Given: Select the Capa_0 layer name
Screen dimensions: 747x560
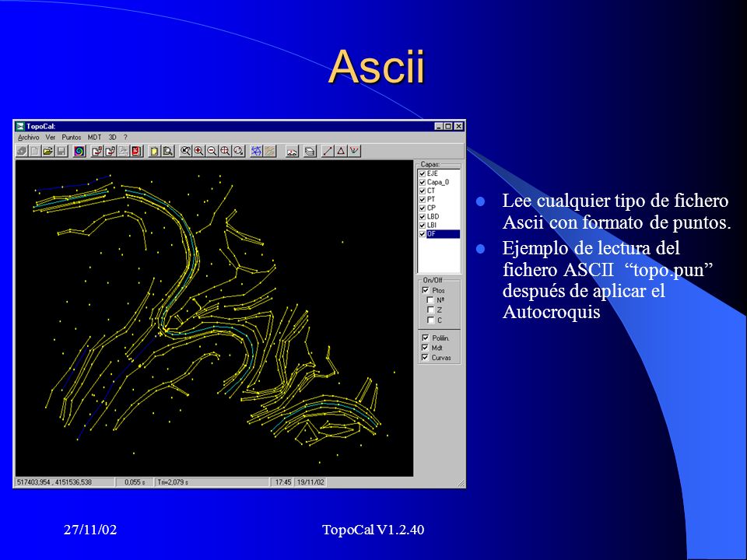Looking at the screenshot, I should click(x=438, y=182).
